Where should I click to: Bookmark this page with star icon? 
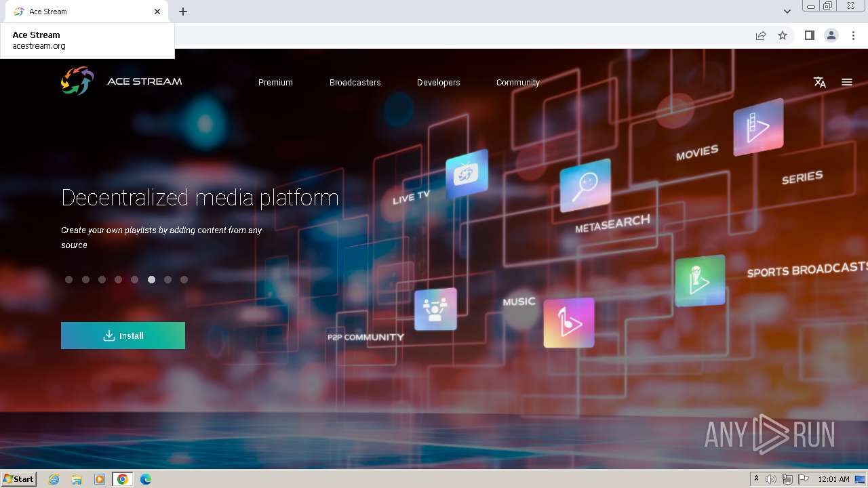[x=783, y=35]
